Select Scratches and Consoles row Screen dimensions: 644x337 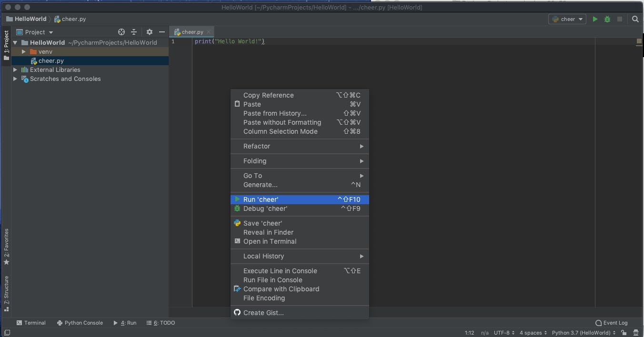(x=90, y=79)
